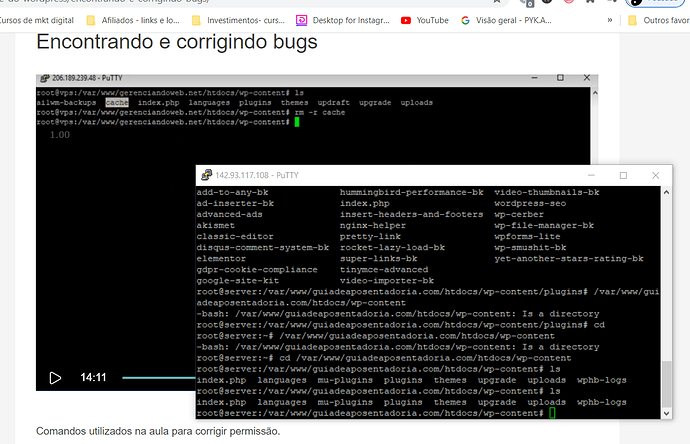Click 'insert-headers-and-footers' in the terminal
This screenshot has width=690, height=444.
[411, 214]
